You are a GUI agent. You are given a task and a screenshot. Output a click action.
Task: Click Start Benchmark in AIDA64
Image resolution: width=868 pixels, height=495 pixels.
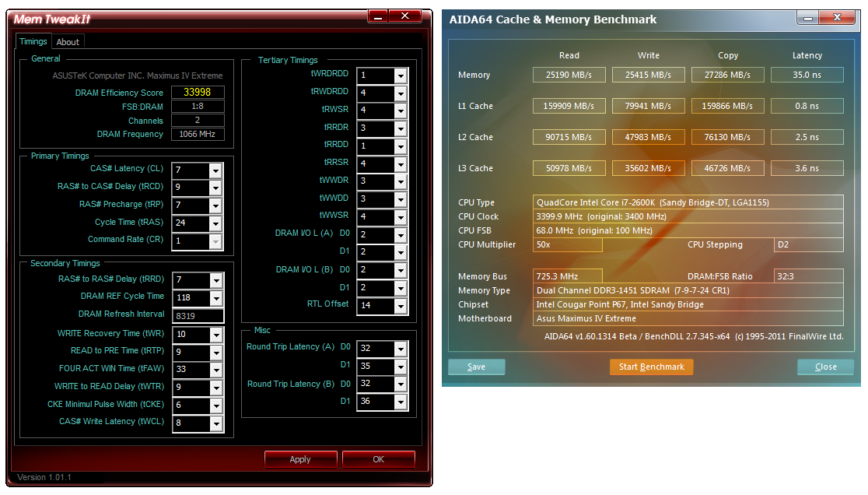pyautogui.click(x=652, y=367)
